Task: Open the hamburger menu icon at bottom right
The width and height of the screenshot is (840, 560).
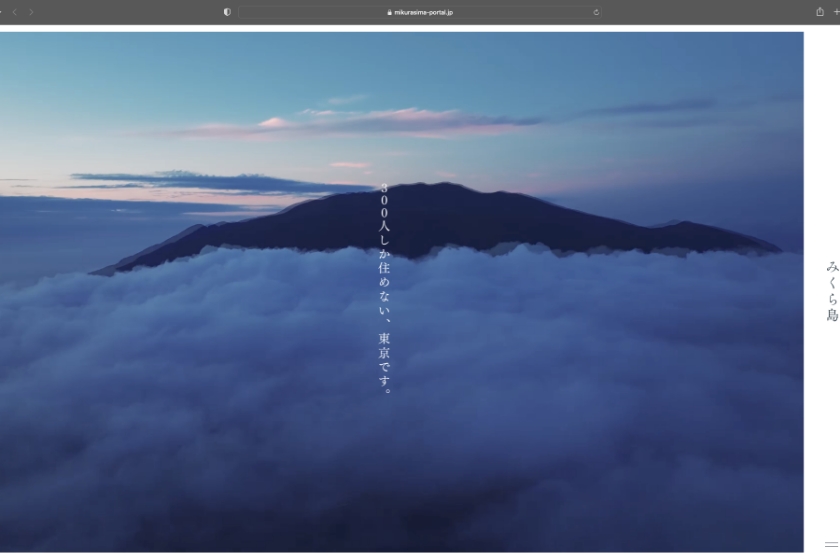Action: tap(831, 544)
